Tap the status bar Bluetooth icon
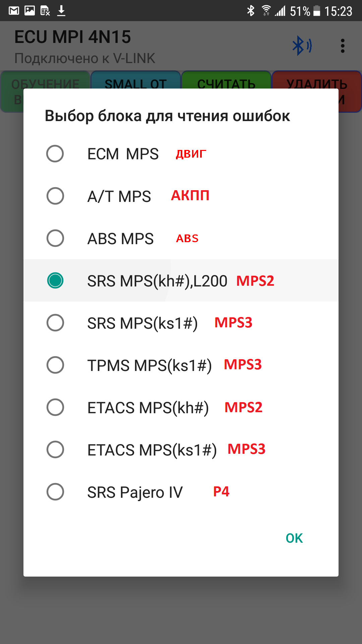The width and height of the screenshot is (362, 644). tap(250, 11)
